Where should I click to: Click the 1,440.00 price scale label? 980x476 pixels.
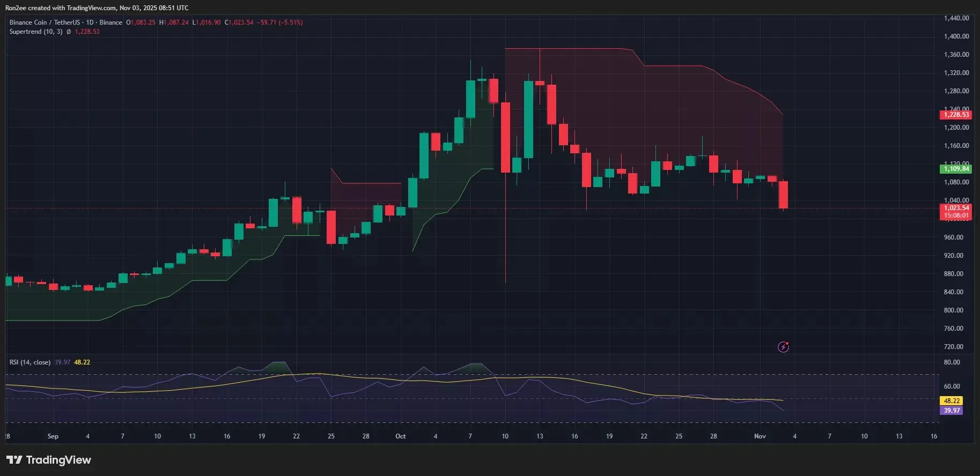[956, 18]
